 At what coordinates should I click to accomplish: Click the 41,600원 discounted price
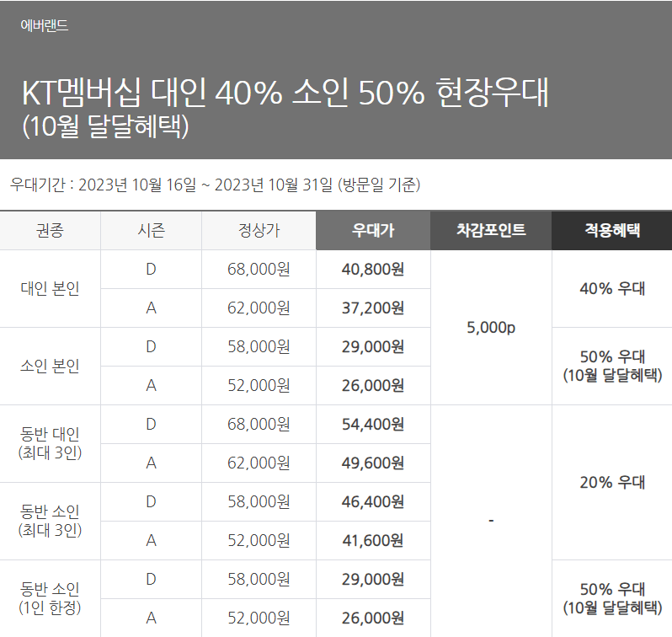tap(373, 540)
